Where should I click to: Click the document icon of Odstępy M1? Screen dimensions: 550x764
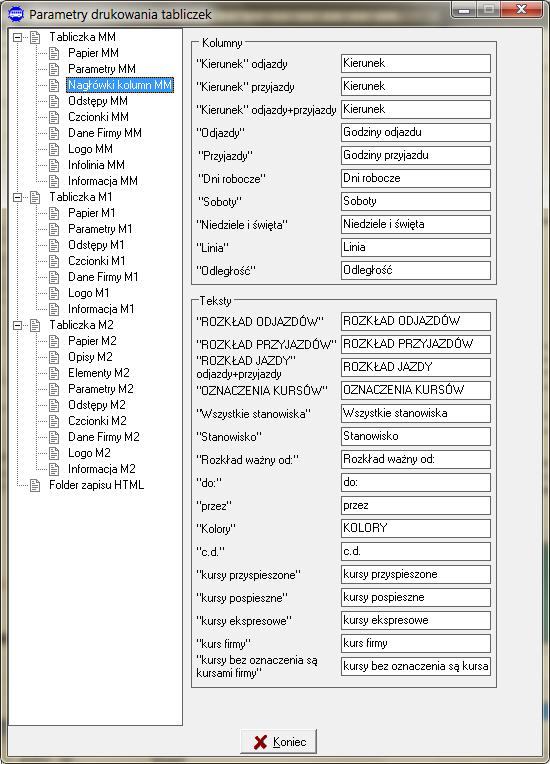tap(54, 246)
